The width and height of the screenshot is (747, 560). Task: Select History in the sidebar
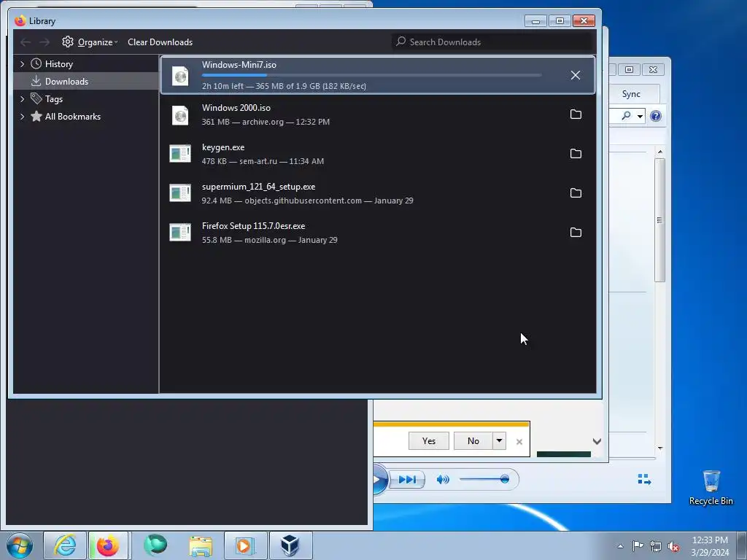tap(58, 64)
